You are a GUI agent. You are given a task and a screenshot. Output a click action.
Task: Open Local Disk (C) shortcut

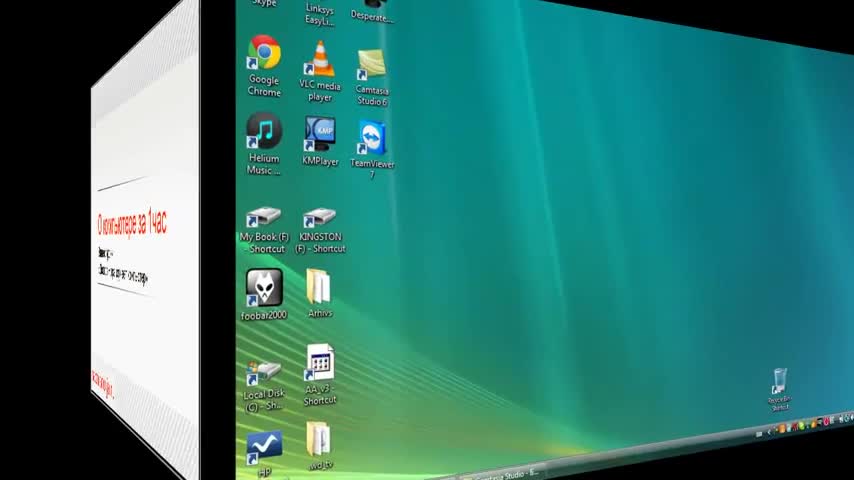pyautogui.click(x=264, y=385)
